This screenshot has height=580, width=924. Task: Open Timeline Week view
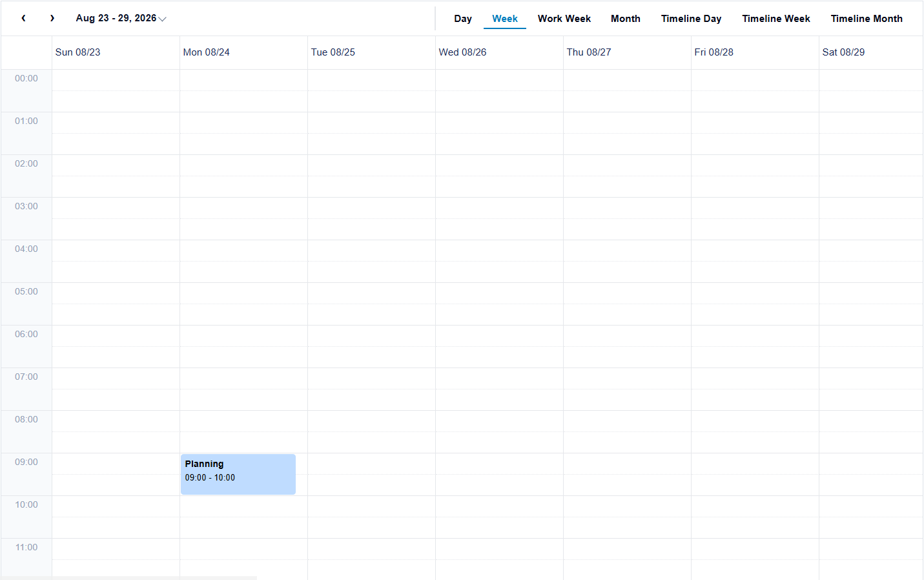tap(775, 19)
